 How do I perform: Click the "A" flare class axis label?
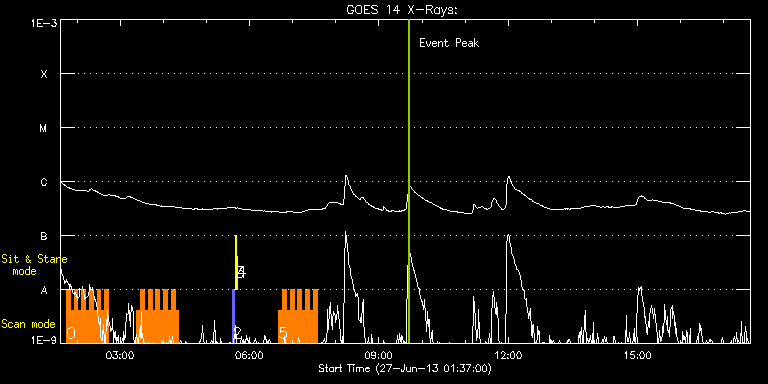(x=44, y=290)
